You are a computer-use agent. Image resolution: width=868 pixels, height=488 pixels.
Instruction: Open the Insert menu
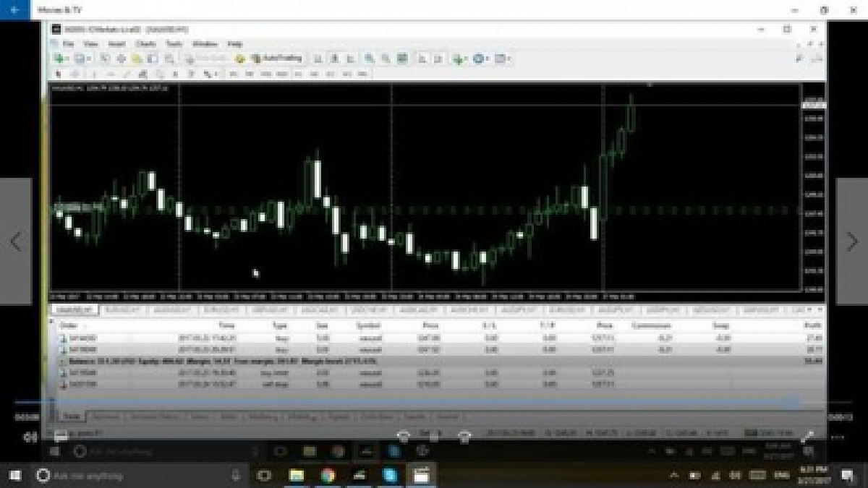116,43
